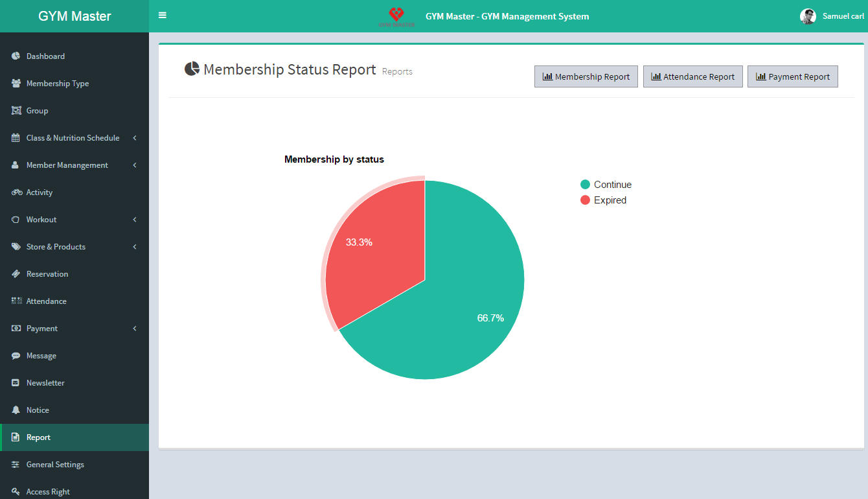This screenshot has width=868, height=499.
Task: Click the Report document icon
Action: tap(16, 437)
